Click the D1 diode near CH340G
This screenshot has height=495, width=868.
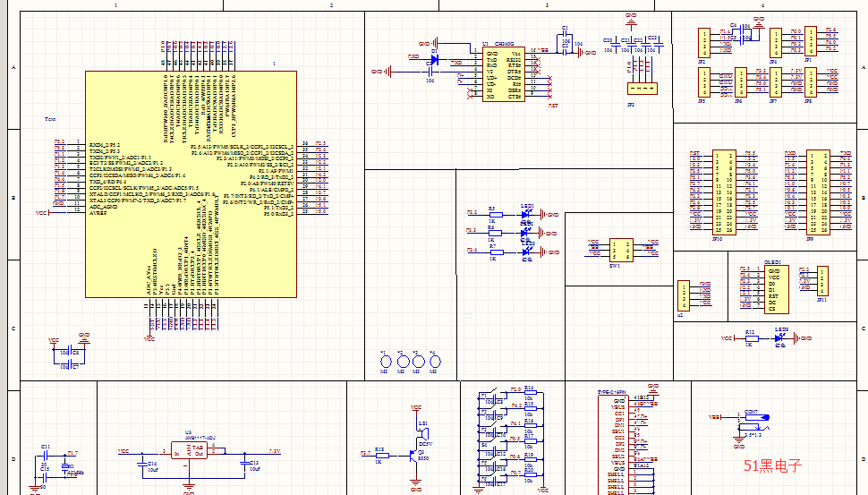point(433,60)
